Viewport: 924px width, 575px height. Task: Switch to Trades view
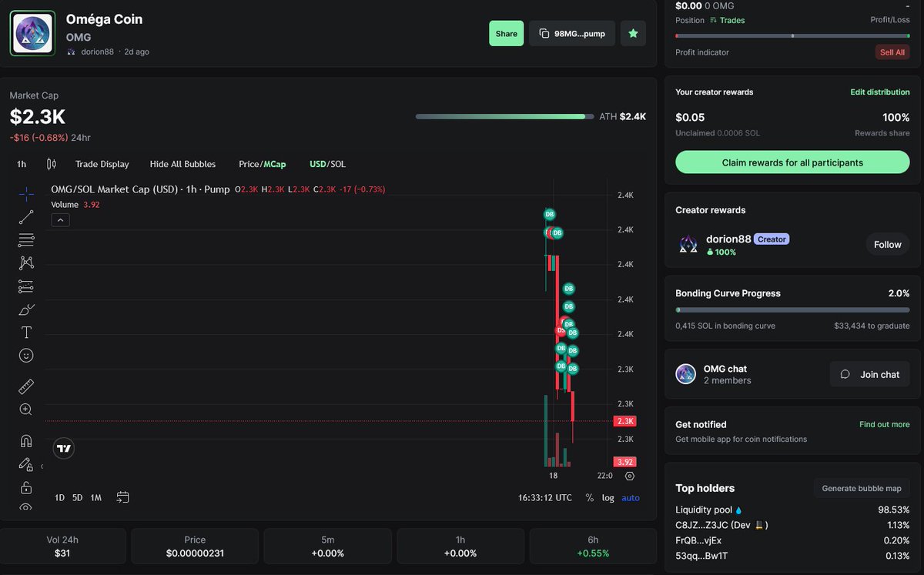(728, 20)
